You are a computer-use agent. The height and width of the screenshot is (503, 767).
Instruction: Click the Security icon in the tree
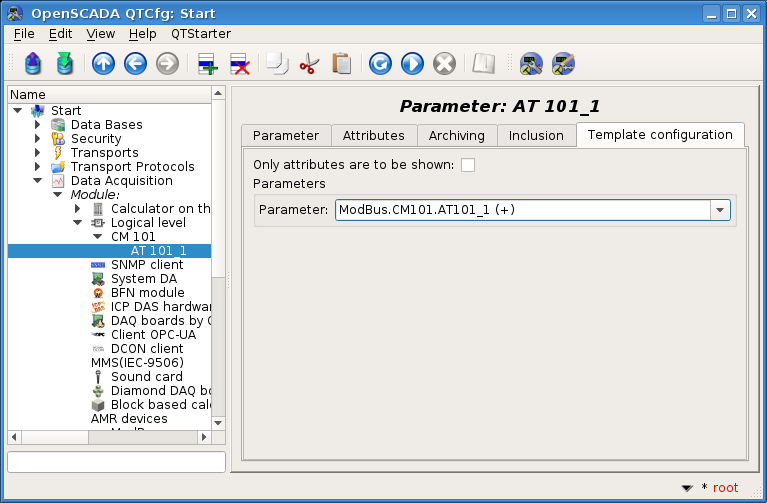point(58,139)
